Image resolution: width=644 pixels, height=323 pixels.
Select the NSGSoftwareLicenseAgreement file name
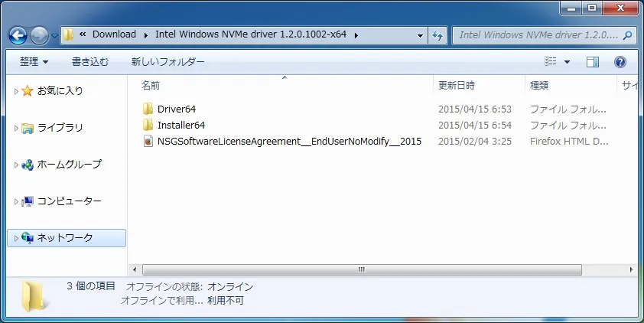click(x=290, y=142)
